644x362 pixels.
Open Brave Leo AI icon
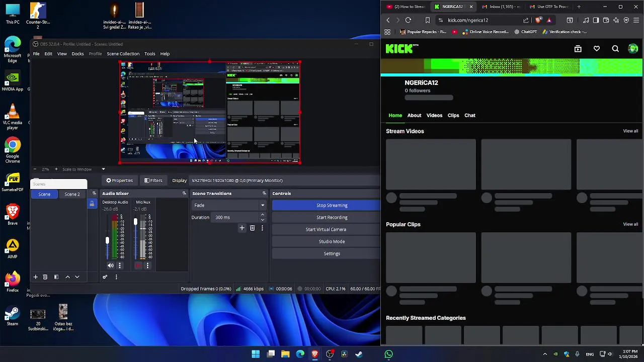[616, 20]
